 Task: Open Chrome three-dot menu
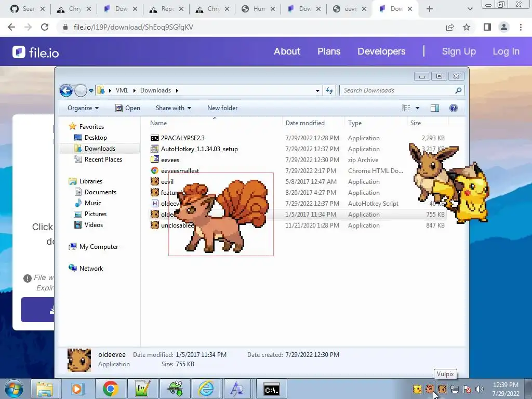(x=521, y=27)
